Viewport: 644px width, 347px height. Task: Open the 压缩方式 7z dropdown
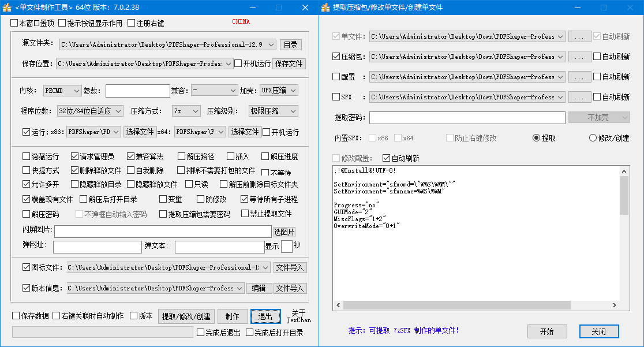click(196, 111)
